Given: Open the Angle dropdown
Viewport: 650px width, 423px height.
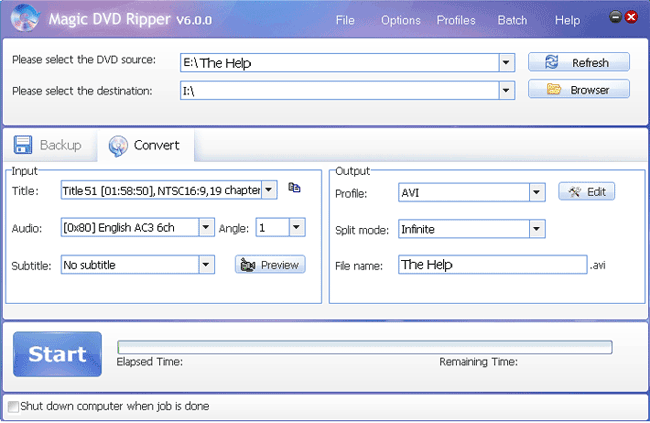Looking at the screenshot, I should 296,227.
